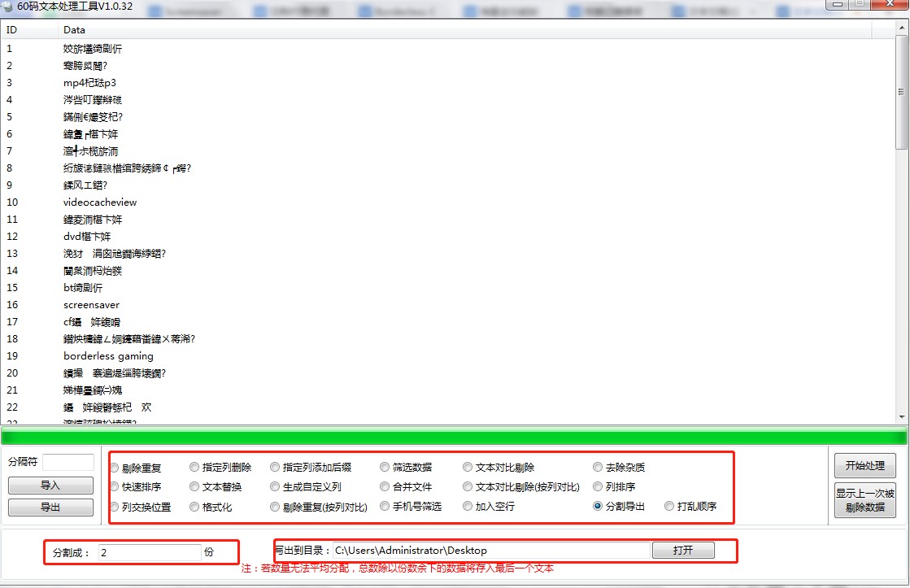This screenshot has height=588, width=910.
Task: Start processing with 开始处理 button
Action: pos(864,465)
